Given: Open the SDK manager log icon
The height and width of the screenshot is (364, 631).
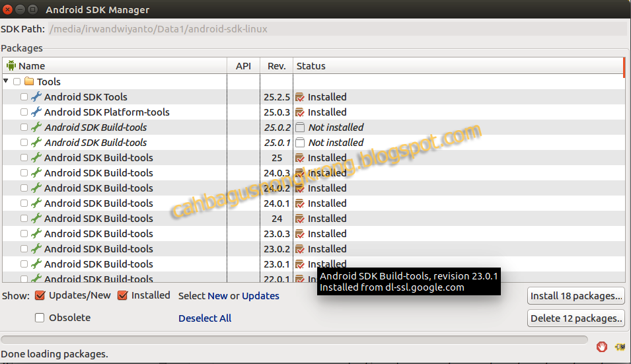Looking at the screenshot, I should pyautogui.click(x=620, y=347).
